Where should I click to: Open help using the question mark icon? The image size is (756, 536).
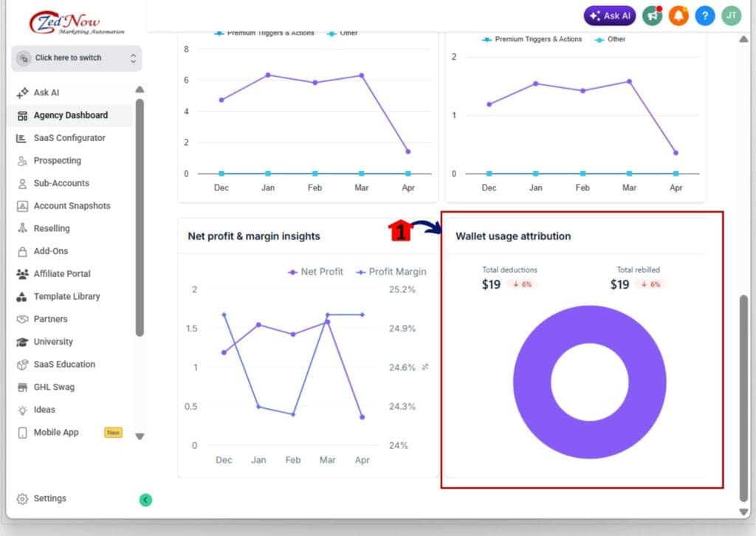pos(704,15)
